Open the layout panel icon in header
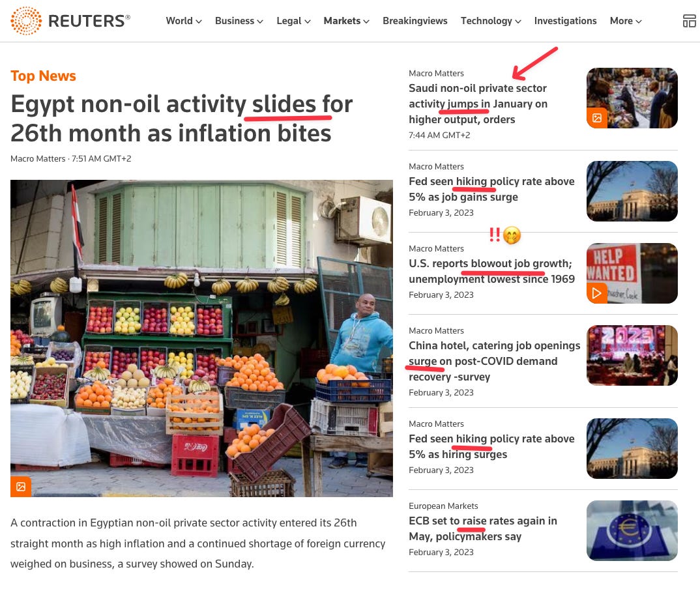This screenshot has height=604, width=700. click(690, 21)
